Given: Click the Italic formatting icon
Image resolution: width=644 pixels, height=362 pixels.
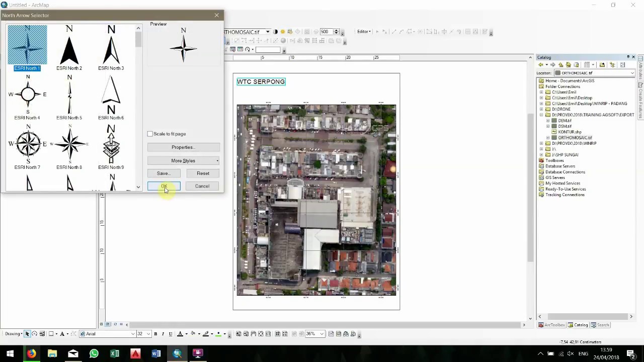Looking at the screenshot, I should [163, 334].
